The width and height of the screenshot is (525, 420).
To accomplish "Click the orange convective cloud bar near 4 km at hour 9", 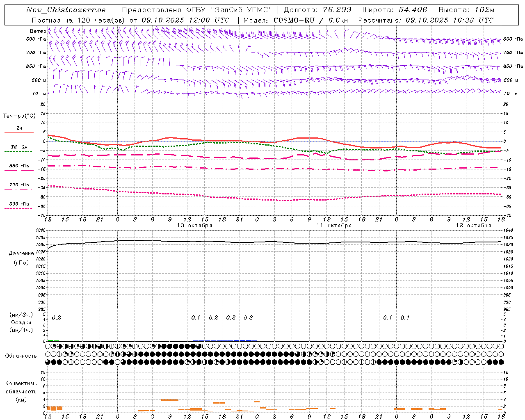I will click(x=169, y=400).
